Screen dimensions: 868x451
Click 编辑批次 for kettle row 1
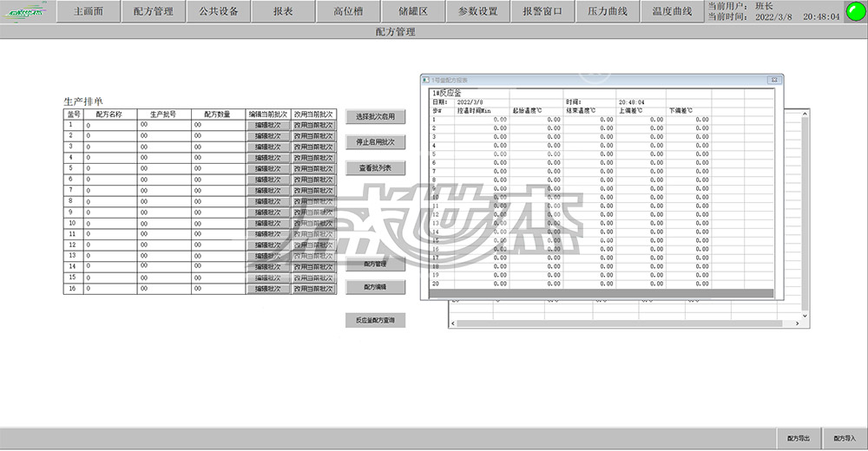(267, 125)
